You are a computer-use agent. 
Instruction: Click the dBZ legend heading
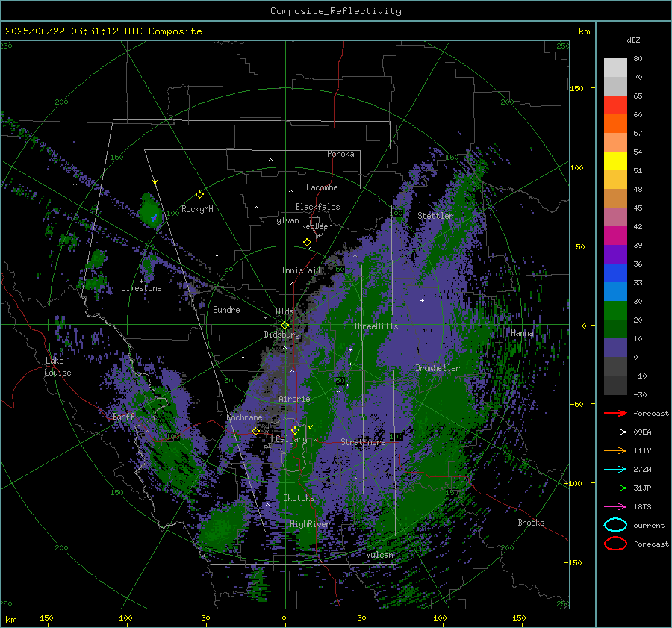633,40
